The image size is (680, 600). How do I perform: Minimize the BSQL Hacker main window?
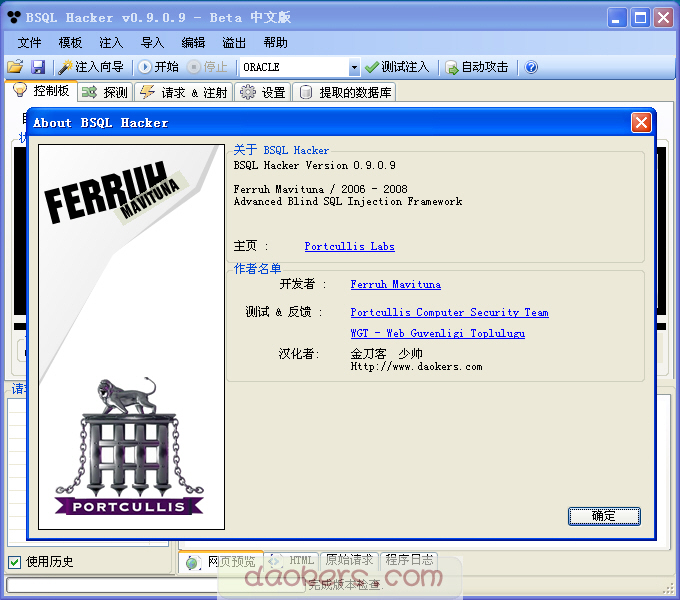pos(616,18)
